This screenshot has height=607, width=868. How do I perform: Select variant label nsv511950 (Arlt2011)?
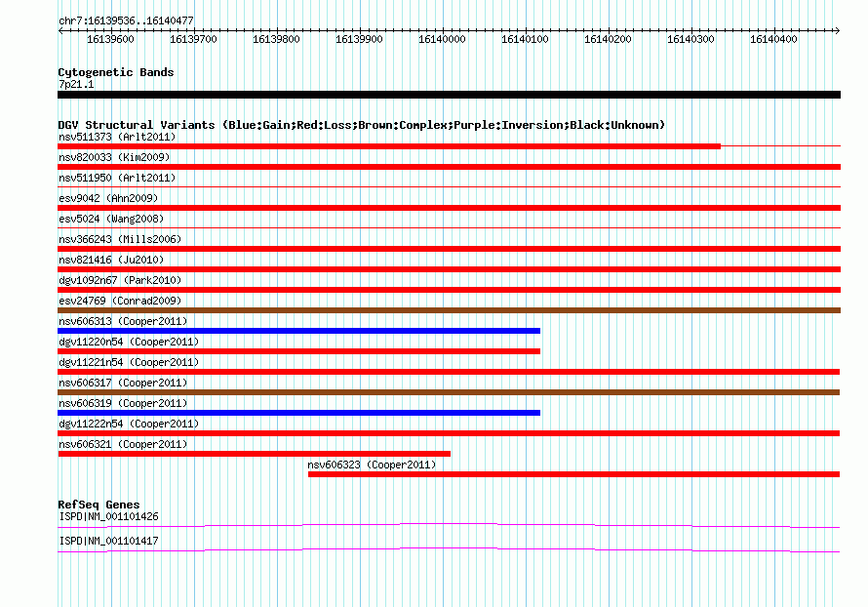tap(117, 178)
